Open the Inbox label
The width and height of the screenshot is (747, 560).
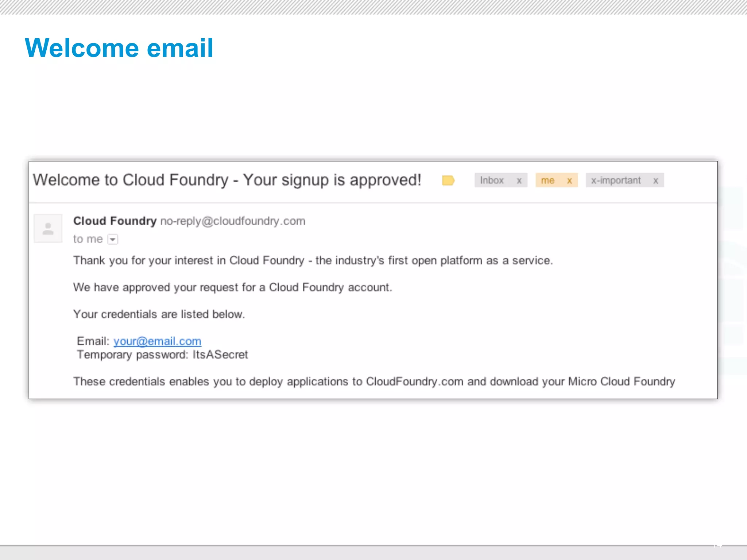[492, 180]
